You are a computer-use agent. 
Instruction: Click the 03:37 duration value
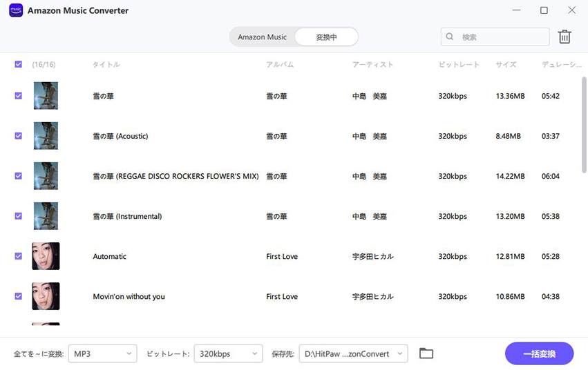[551, 136]
